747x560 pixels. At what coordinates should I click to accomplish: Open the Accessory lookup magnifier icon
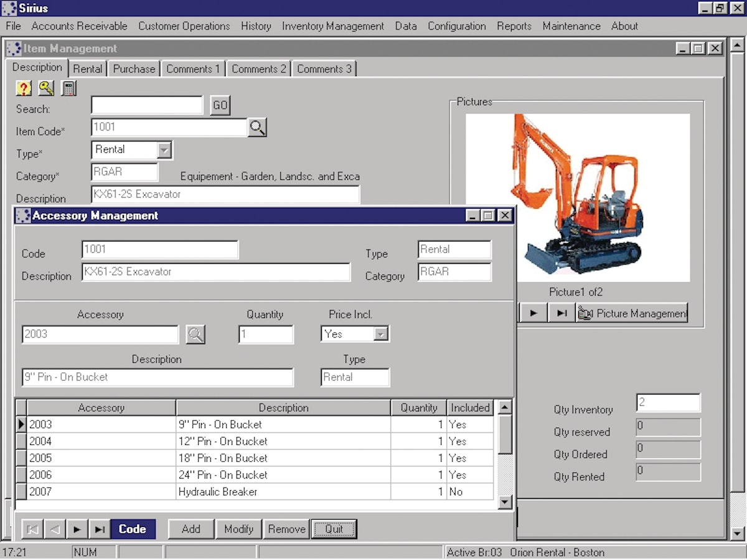(195, 334)
